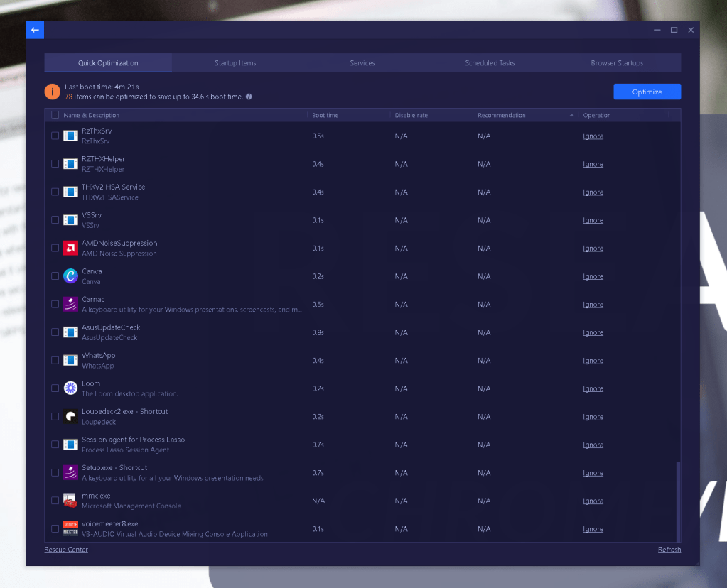The image size is (727, 588).
Task: Open the Browser Startups tab
Action: [x=617, y=63]
